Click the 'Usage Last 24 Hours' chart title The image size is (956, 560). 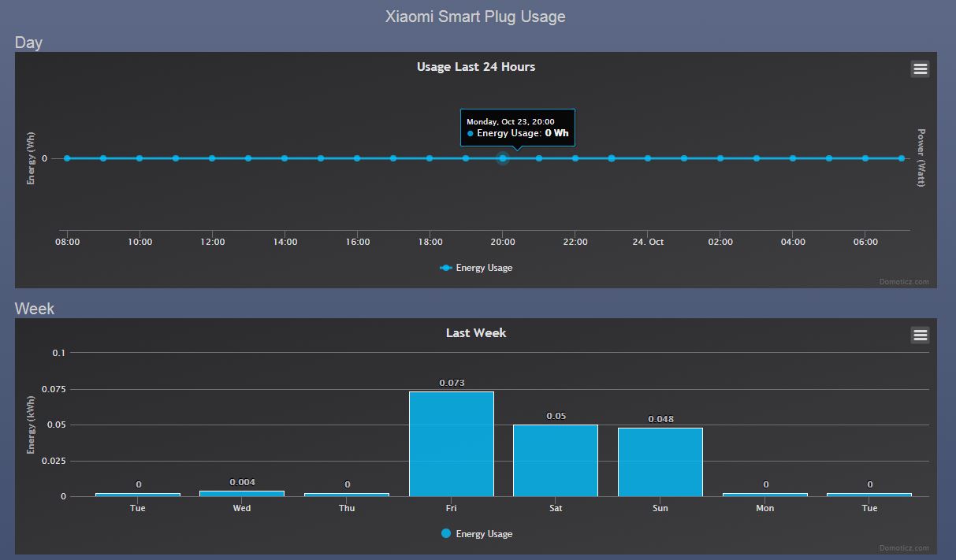tap(476, 67)
